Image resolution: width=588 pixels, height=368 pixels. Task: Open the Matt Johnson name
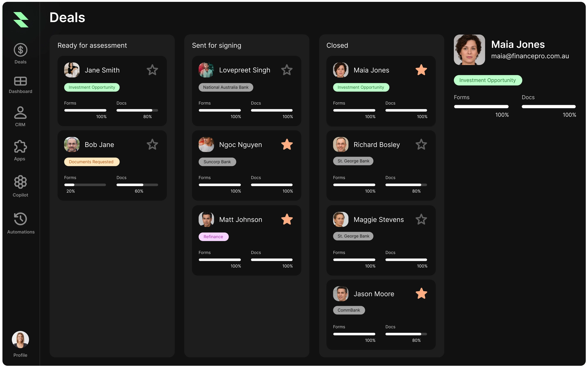241,220
